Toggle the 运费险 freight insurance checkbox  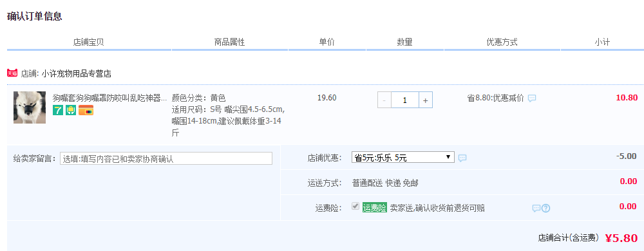click(x=355, y=207)
